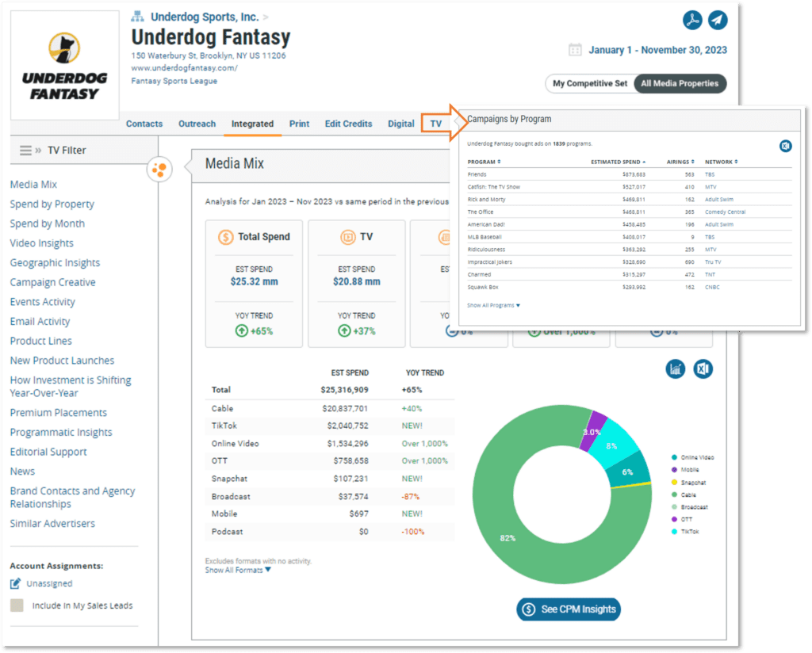Toggle the TV Filter hamburger icon
812x653 pixels.
click(x=25, y=150)
